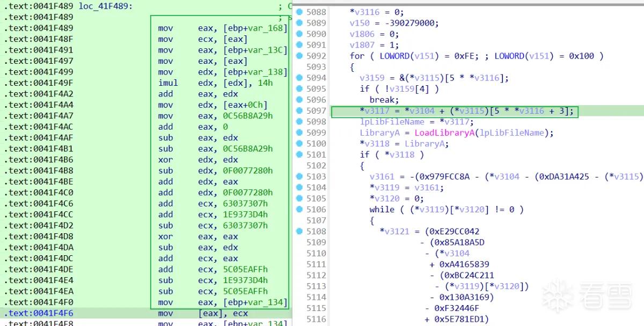Image resolution: width=644 pixels, height=326 pixels.
Task: Select address .text:0041F4DC add ecx, eax line
Action: pyautogui.click(x=39, y=258)
